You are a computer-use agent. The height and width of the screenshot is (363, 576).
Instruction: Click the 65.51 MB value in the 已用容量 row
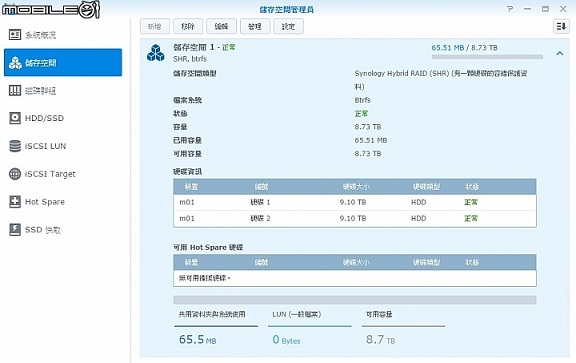pyautogui.click(x=371, y=140)
